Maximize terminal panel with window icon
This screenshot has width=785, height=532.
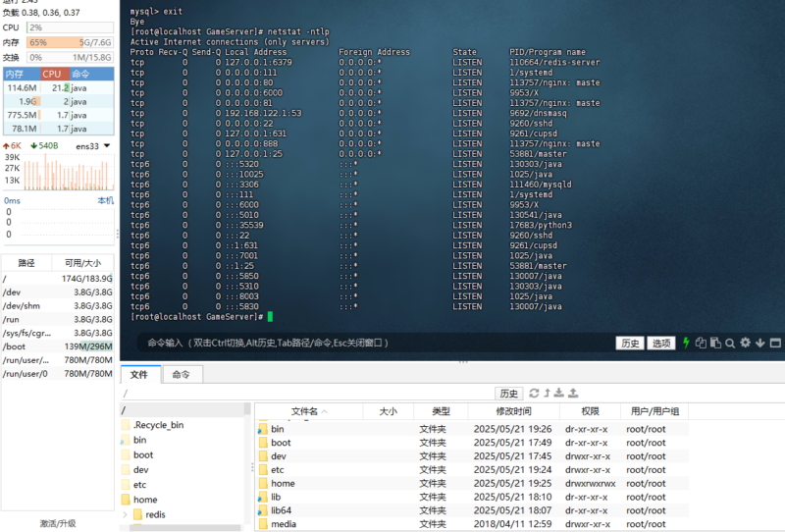775,344
